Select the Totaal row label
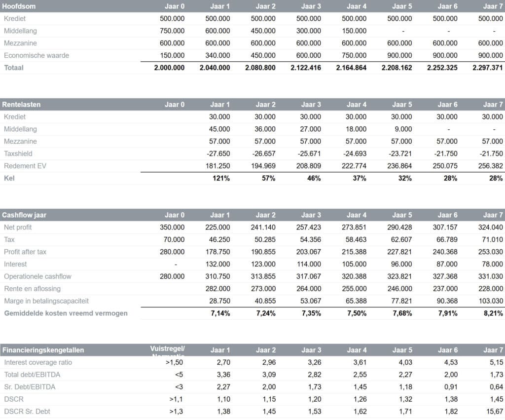Screen dimensions: 505x420 point(13,68)
